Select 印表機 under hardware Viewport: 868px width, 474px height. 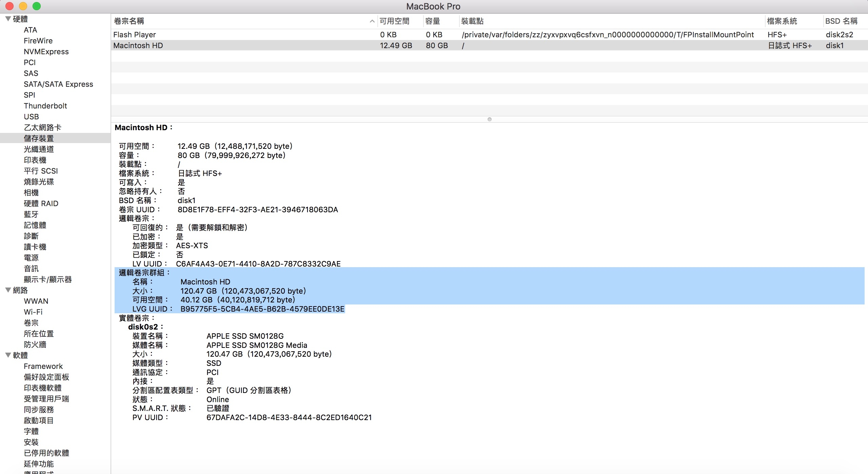tap(35, 160)
